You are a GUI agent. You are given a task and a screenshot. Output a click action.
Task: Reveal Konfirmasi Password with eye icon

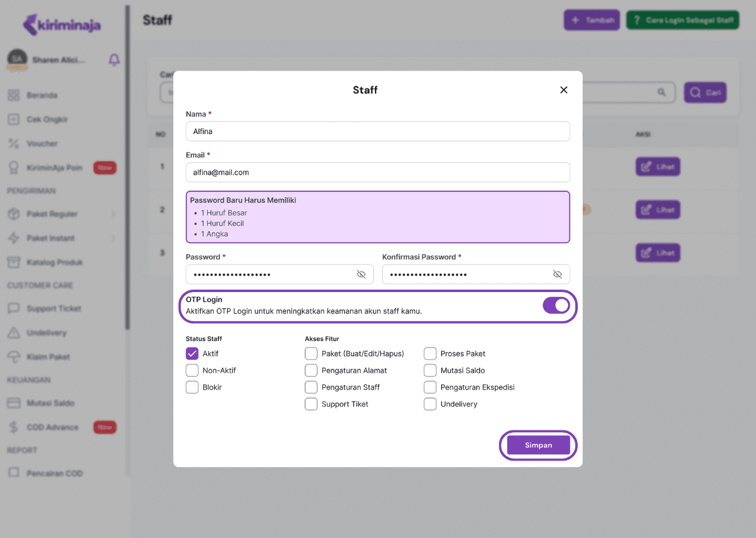click(557, 274)
